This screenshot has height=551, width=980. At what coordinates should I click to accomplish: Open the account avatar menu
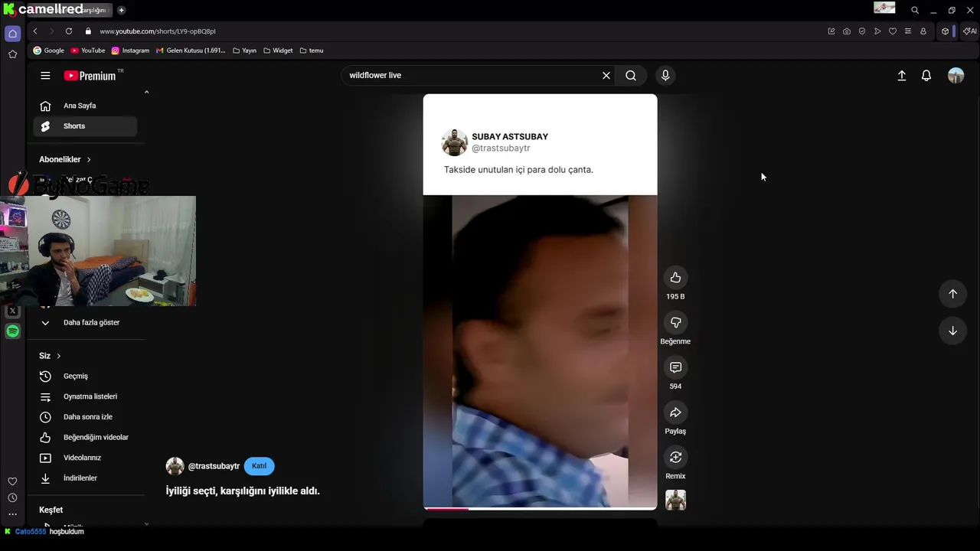pos(955,76)
